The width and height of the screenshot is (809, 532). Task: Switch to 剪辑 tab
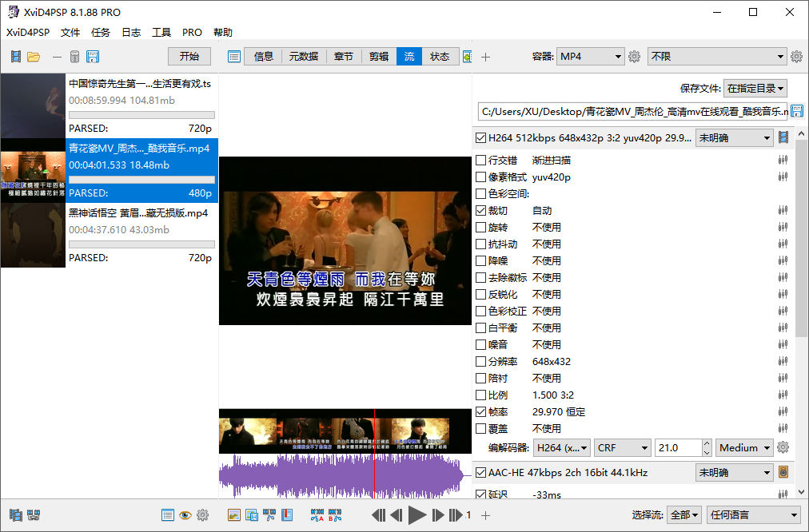pos(379,56)
